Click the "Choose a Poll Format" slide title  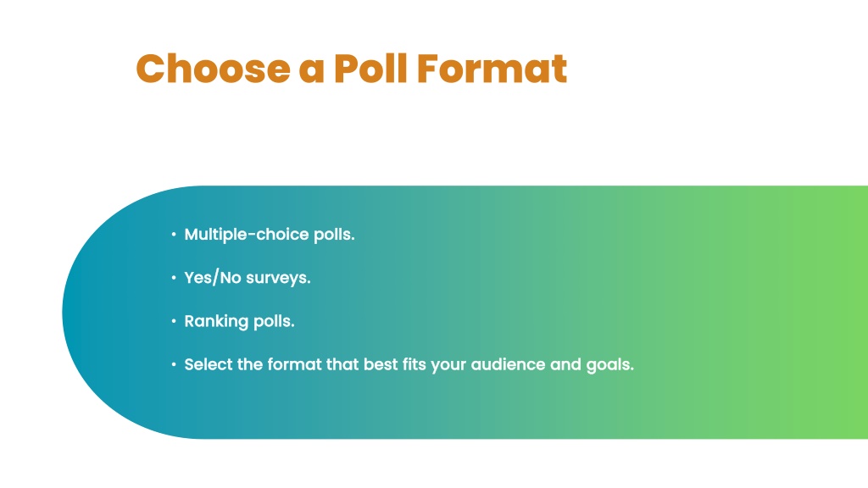[352, 69]
